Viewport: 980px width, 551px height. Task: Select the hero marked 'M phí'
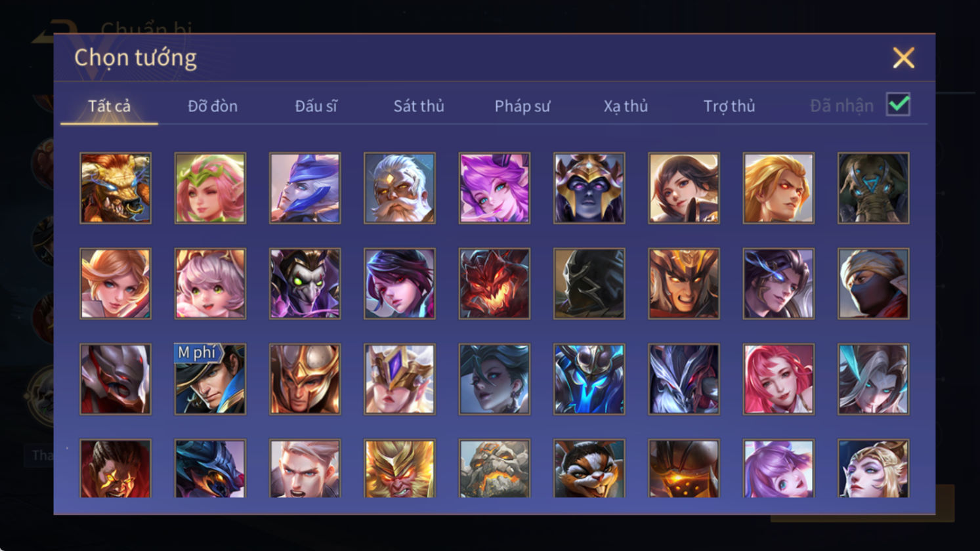tap(210, 379)
